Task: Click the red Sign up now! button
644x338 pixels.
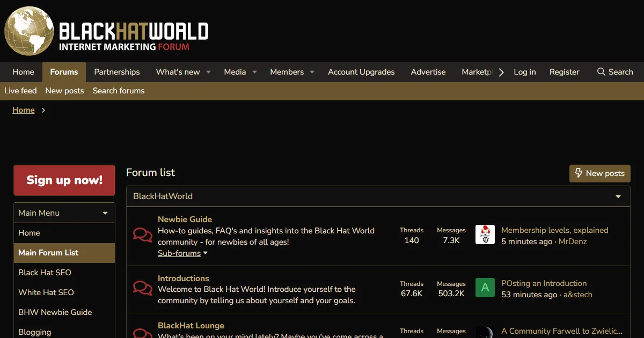Action: [x=64, y=180]
